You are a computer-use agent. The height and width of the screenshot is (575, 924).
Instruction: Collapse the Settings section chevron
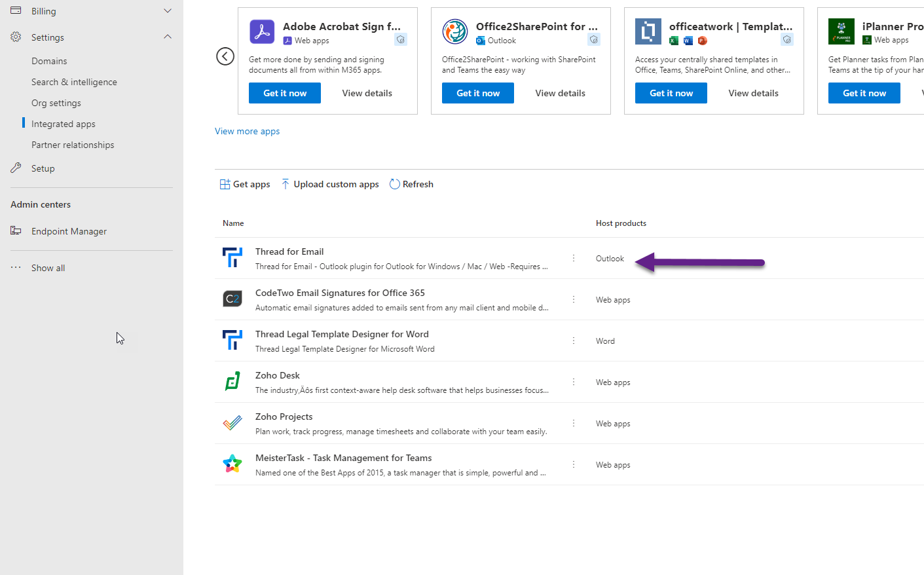pos(168,37)
